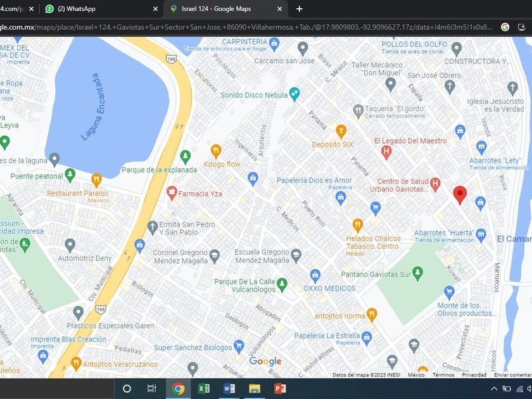Click the Automotriz Deny gray pin
The image size is (532, 399).
[x=70, y=245]
